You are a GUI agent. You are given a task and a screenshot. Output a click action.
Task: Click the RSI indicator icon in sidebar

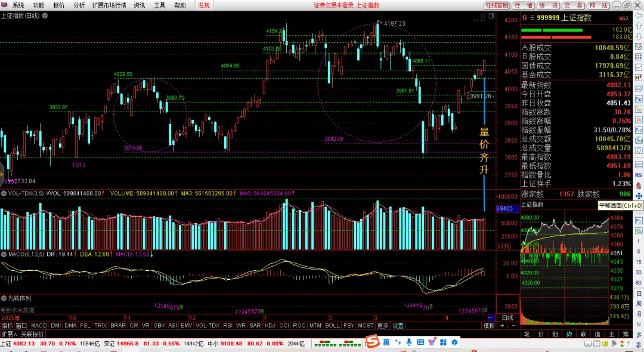click(x=639, y=175)
